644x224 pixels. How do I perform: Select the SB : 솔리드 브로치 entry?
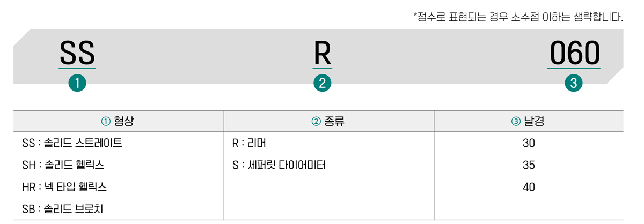point(63,209)
